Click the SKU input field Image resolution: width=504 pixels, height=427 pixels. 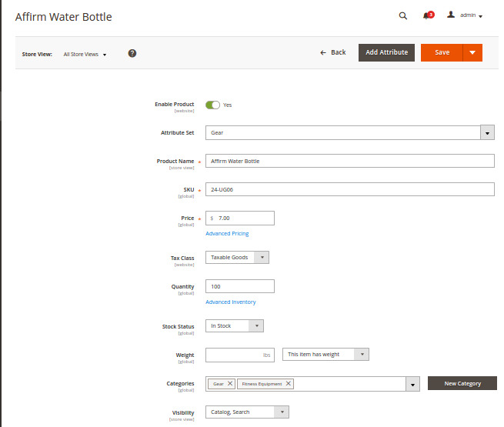[349, 189]
